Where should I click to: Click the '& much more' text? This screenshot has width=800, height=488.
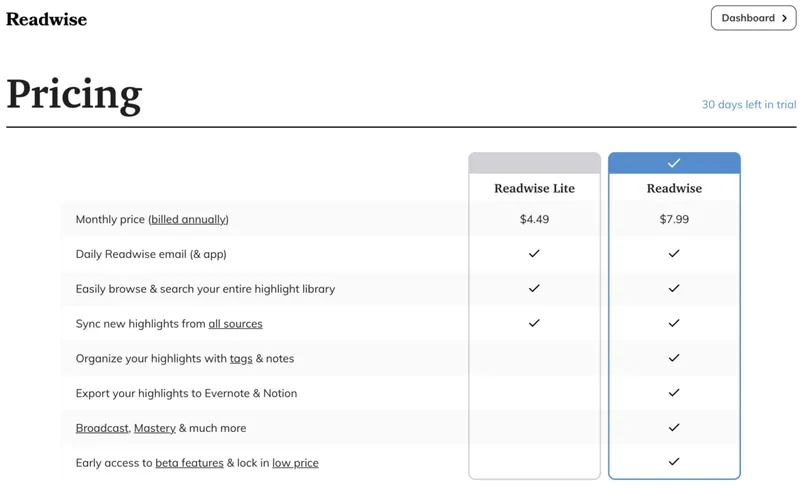click(x=212, y=428)
